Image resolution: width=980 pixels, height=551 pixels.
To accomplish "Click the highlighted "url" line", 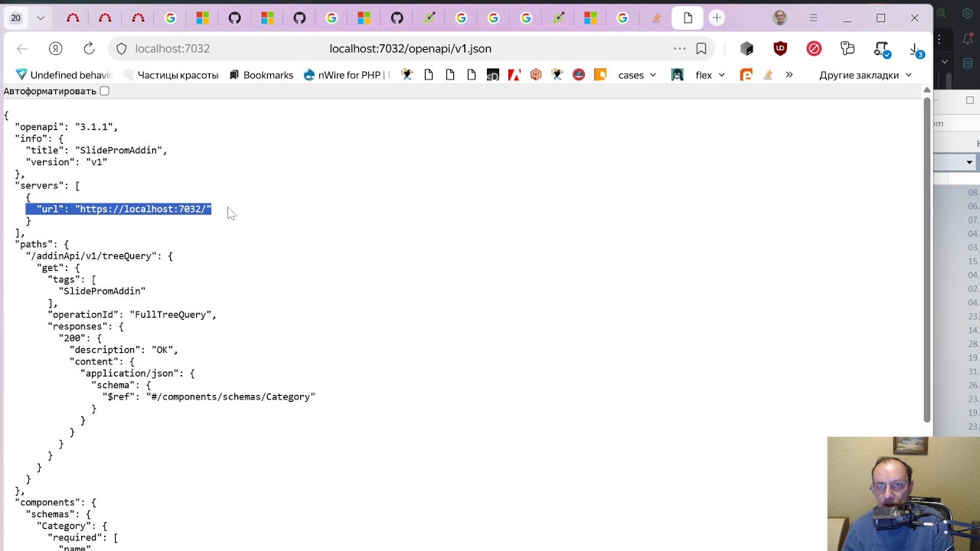I will pyautogui.click(x=119, y=209).
